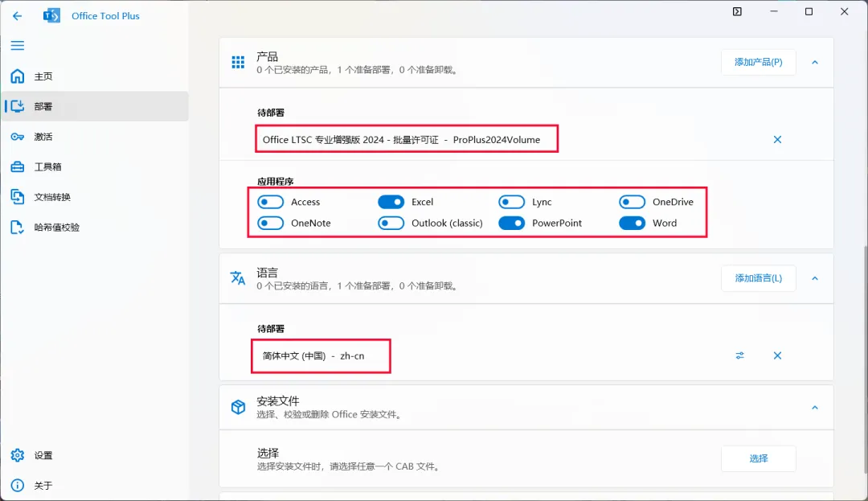The width and height of the screenshot is (868, 501).
Task: Select 主页 in the sidebar
Action: point(95,76)
